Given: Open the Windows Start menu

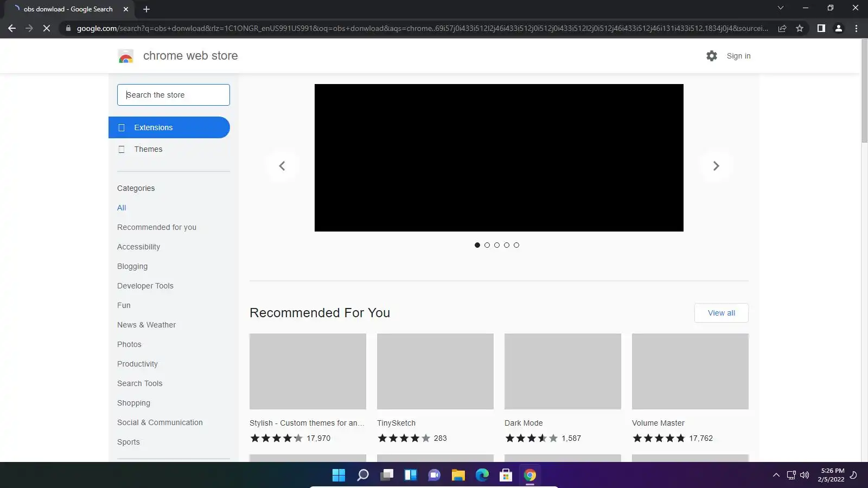Looking at the screenshot, I should click(339, 476).
